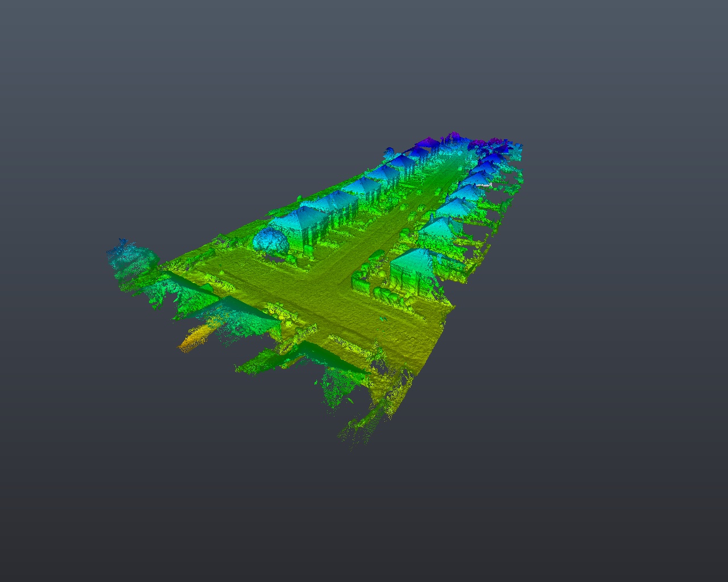
Task: Click the second house roof on the right row
Action: [x=440, y=227]
